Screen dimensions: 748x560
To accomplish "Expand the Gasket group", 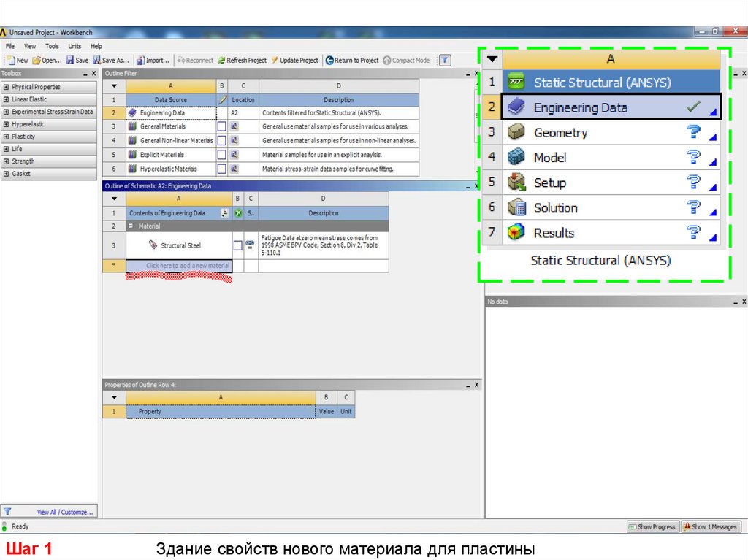I will pyautogui.click(x=6, y=174).
